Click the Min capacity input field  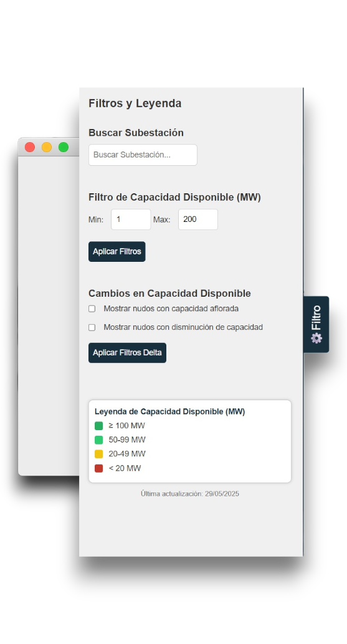pos(131,219)
